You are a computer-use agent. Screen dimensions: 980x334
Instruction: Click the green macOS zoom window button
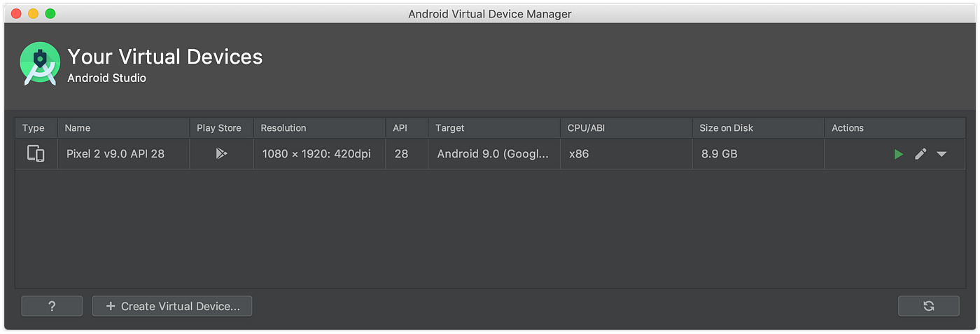(50, 13)
